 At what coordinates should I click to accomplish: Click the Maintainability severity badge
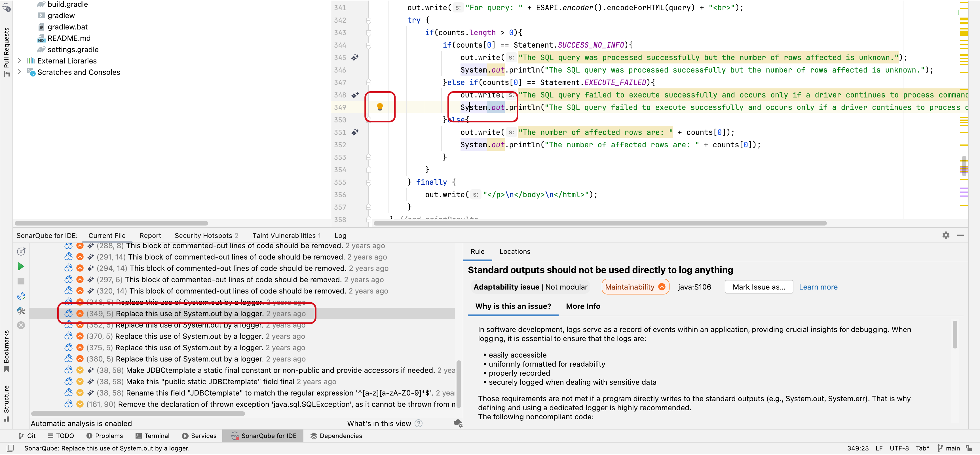(x=635, y=287)
